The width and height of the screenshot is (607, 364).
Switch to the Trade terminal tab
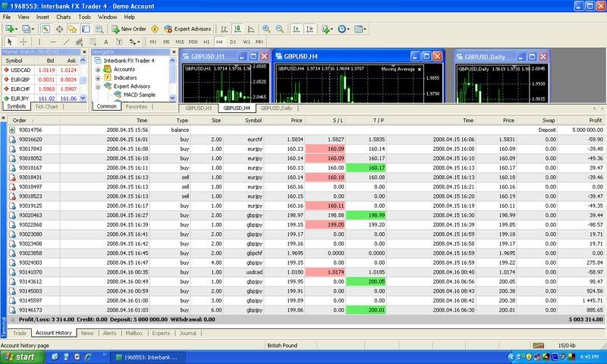pos(20,333)
